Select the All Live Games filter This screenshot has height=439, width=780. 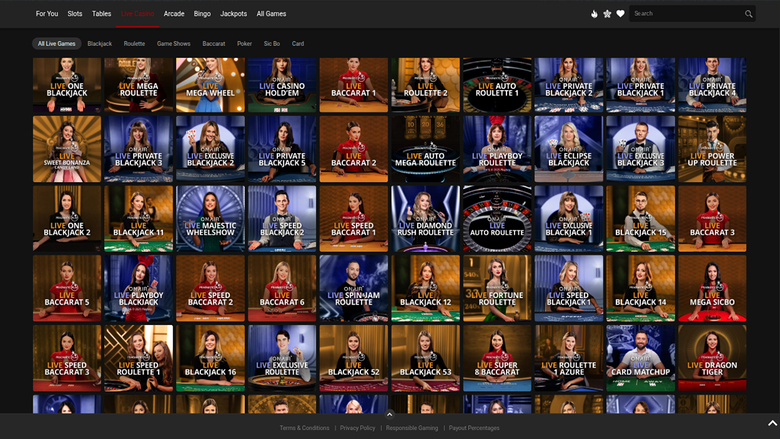click(x=57, y=44)
